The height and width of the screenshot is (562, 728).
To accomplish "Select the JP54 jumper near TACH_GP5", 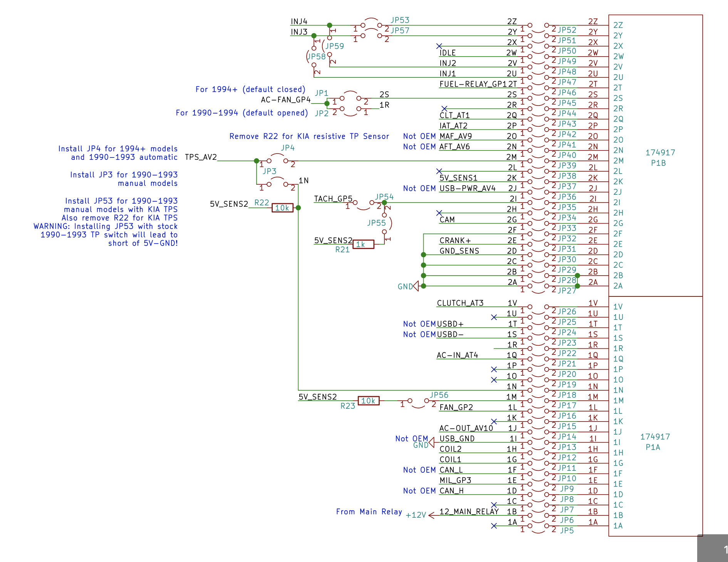I will [363, 204].
